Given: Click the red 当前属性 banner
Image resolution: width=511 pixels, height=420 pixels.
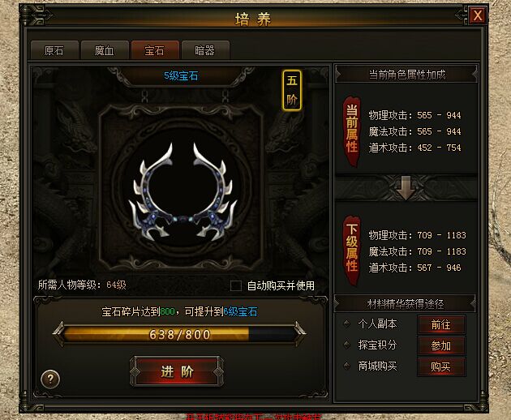Looking at the screenshot, I should tap(352, 131).
